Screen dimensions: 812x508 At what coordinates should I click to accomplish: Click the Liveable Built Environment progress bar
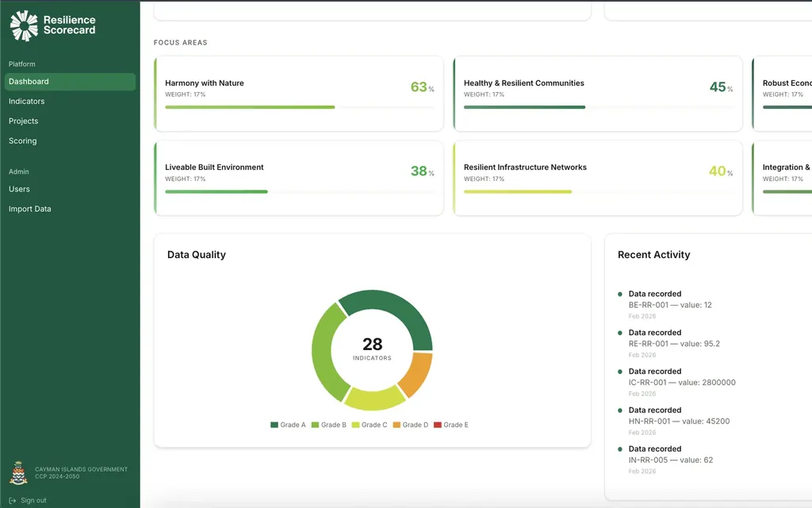[300, 192]
